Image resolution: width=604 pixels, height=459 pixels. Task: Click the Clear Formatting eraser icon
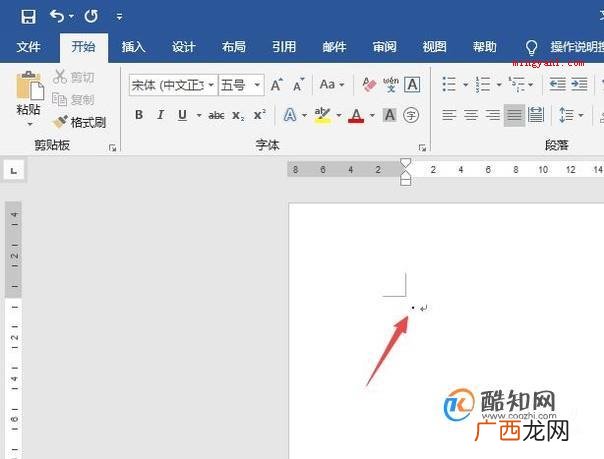point(369,84)
